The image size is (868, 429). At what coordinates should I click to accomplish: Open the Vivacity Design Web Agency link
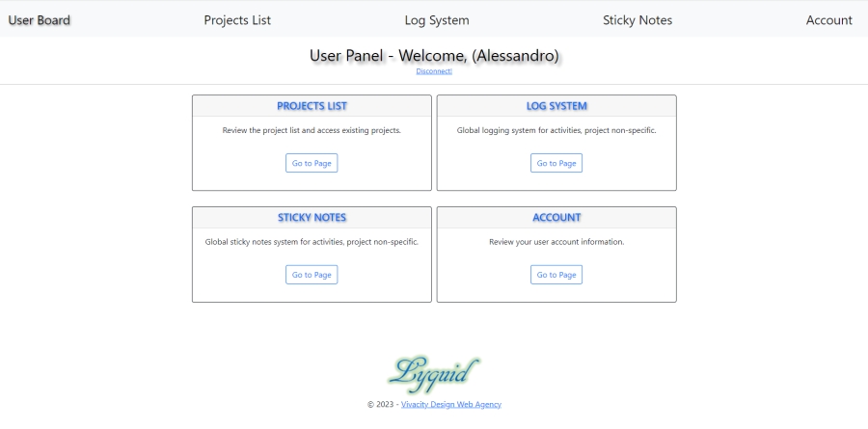pos(451,405)
